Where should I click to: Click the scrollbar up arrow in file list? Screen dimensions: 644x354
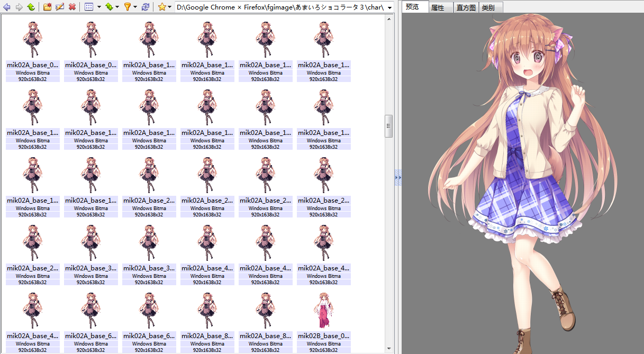tap(389, 19)
